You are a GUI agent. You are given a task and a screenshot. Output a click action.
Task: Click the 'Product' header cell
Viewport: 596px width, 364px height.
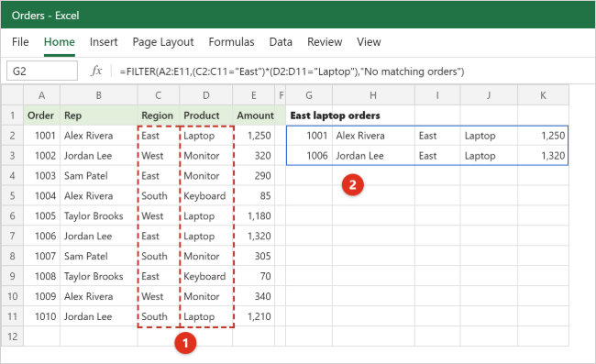click(206, 116)
